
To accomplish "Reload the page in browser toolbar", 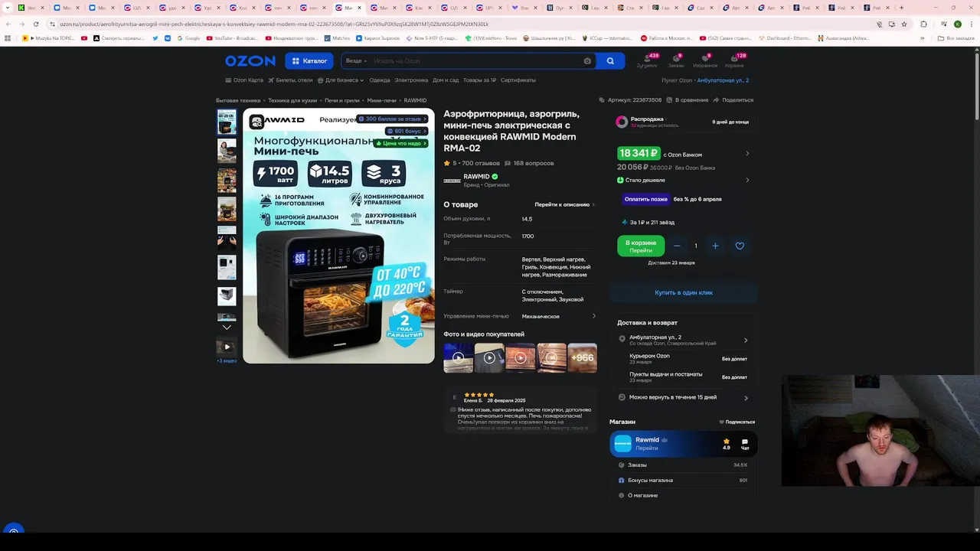I will point(35,24).
